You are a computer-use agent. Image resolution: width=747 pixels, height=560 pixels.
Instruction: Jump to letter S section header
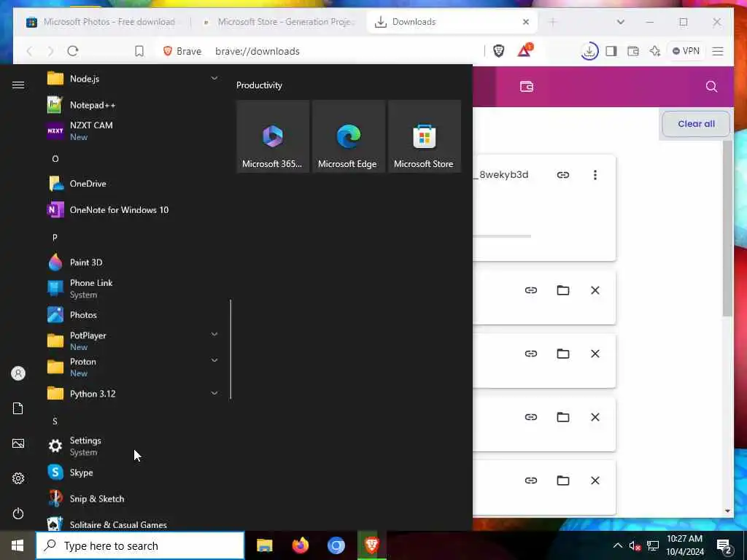(55, 421)
